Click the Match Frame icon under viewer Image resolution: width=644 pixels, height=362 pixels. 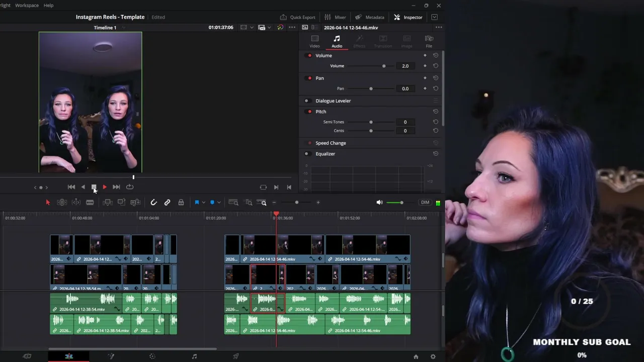(x=263, y=187)
